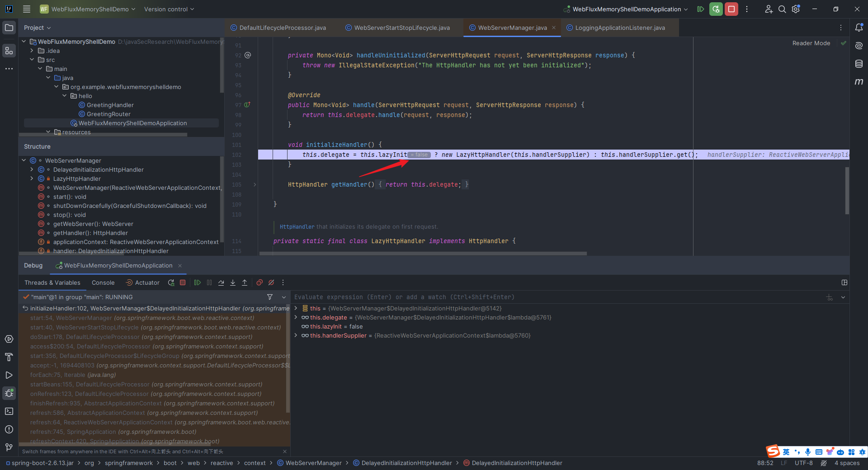This screenshot has height=470, width=868.
Task: Open Project view selector dropdown
Action: (38, 28)
